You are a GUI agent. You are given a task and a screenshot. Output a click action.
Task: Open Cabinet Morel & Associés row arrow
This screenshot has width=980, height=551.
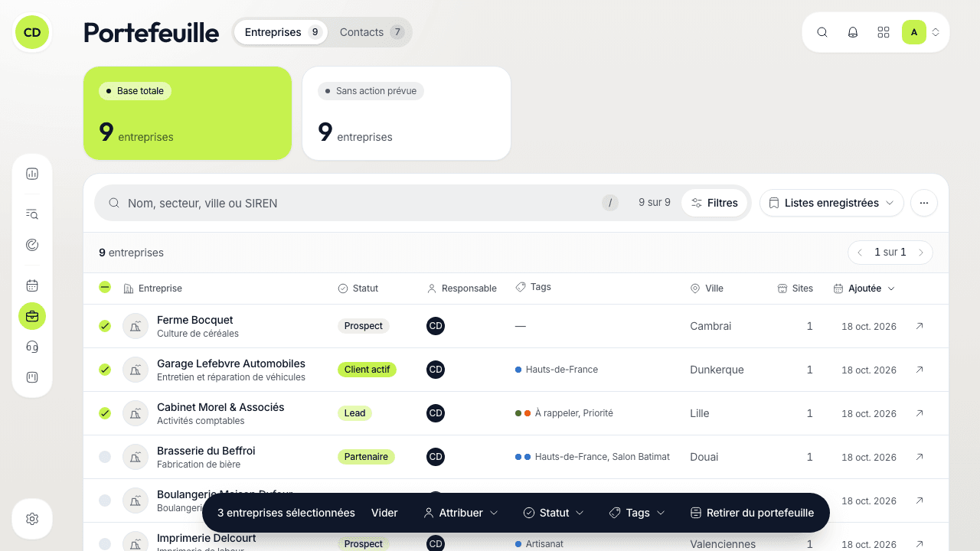(x=920, y=413)
